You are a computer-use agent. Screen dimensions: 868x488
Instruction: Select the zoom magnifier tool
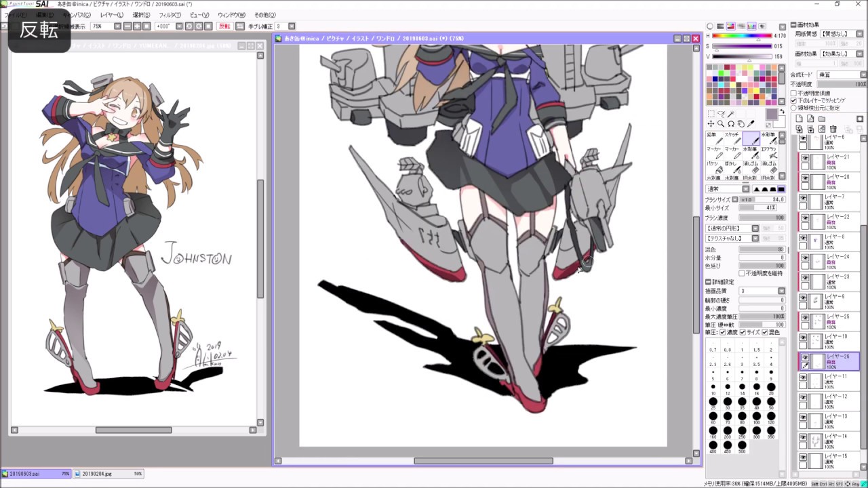pos(721,124)
